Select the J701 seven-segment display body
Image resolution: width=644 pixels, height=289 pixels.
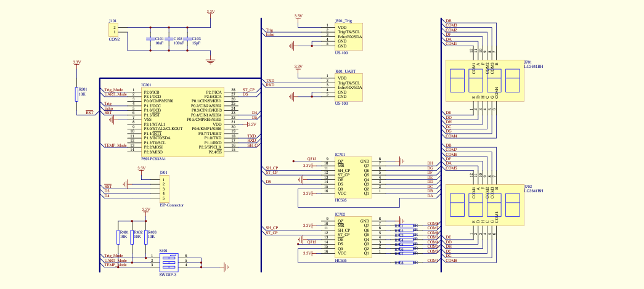click(x=484, y=81)
